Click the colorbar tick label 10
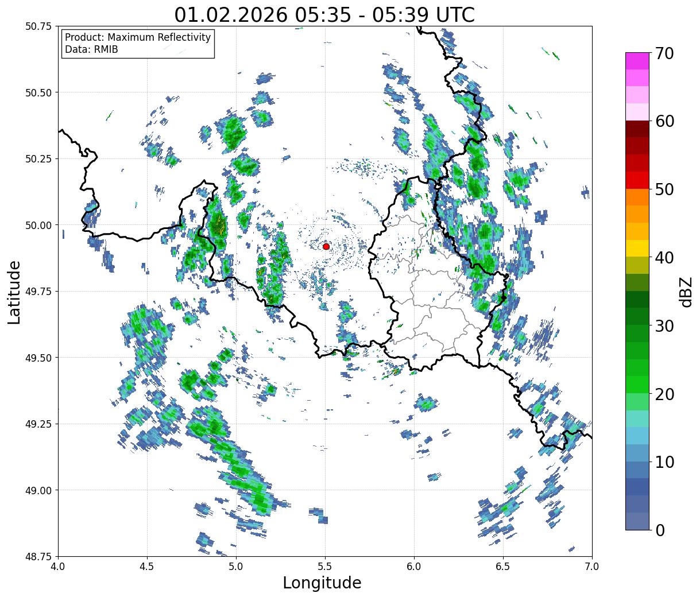700x597 pixels. click(664, 462)
